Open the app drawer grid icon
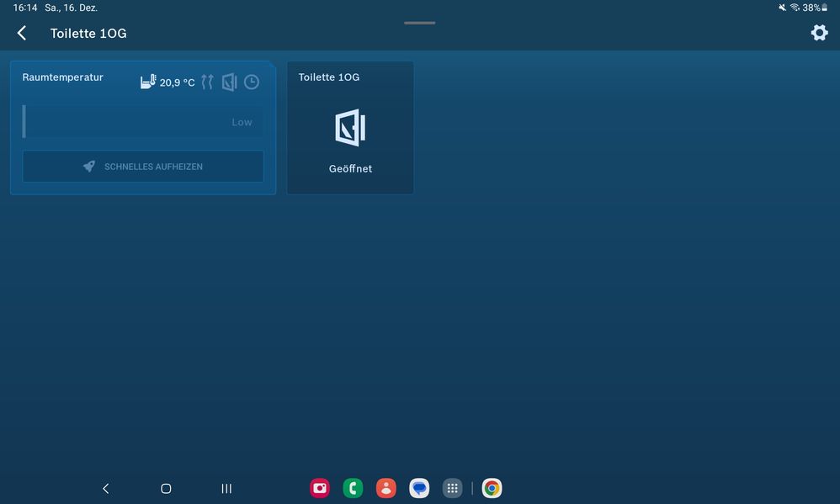840x504 pixels. pos(452,488)
